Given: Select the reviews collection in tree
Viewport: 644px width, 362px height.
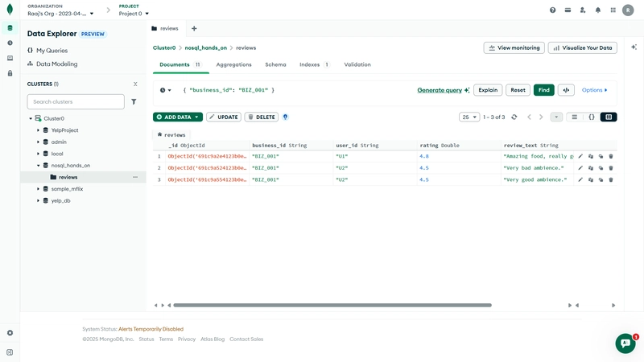Looking at the screenshot, I should [x=83, y=177].
